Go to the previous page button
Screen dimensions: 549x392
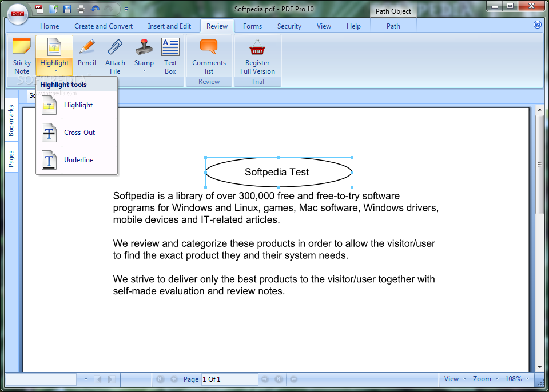[x=174, y=379]
